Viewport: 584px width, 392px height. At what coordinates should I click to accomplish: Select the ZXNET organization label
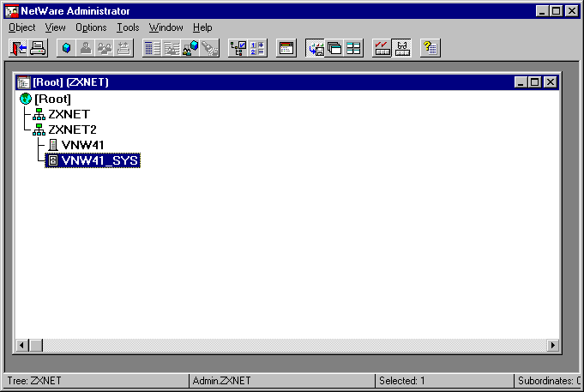click(x=69, y=114)
